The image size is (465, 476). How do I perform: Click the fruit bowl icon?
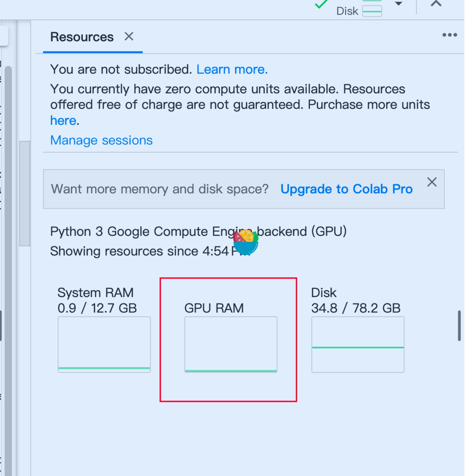click(245, 242)
